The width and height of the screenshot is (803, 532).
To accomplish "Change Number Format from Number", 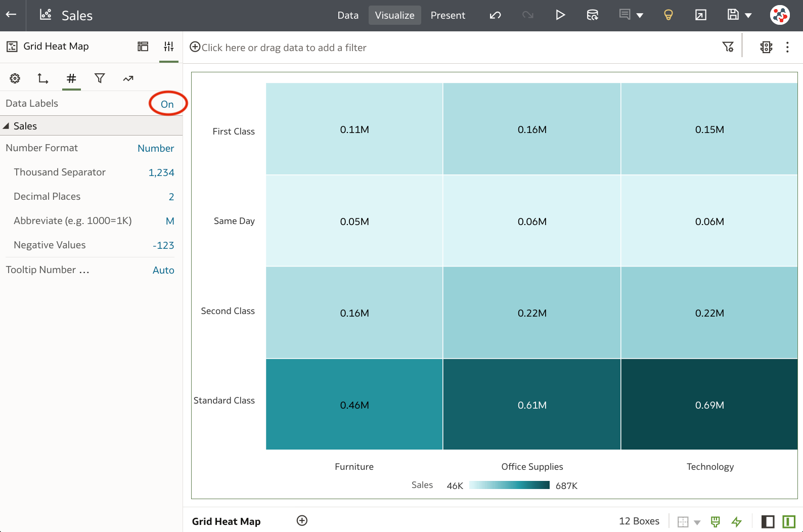I will pos(156,148).
